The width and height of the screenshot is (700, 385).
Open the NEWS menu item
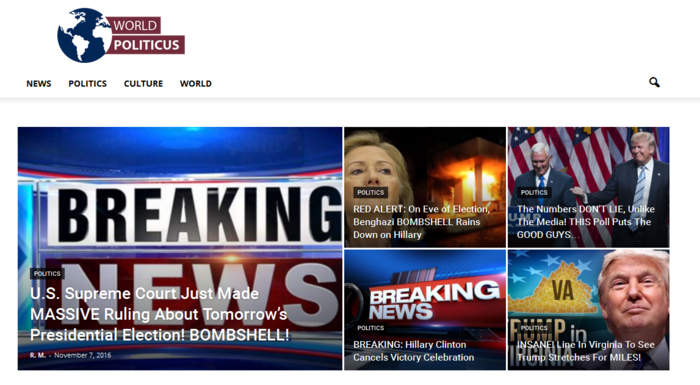click(39, 84)
